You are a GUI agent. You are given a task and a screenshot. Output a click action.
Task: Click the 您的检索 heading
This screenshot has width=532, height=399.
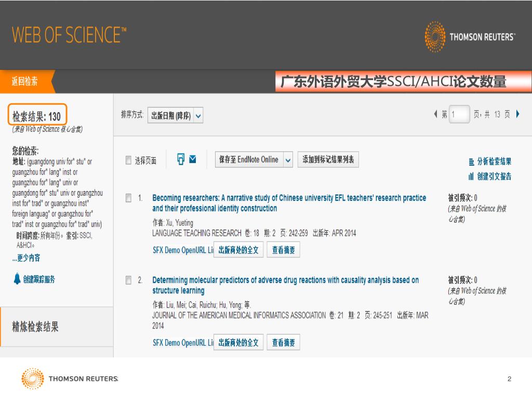click(25, 151)
